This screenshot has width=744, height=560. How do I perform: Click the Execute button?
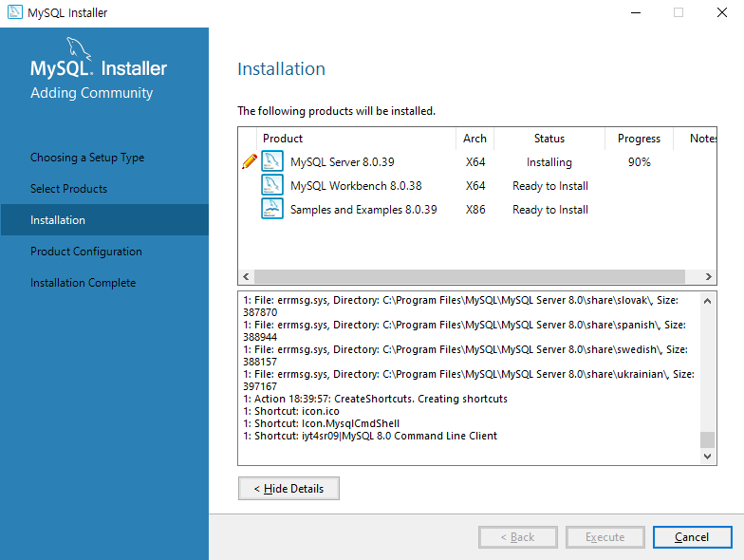coord(605,537)
